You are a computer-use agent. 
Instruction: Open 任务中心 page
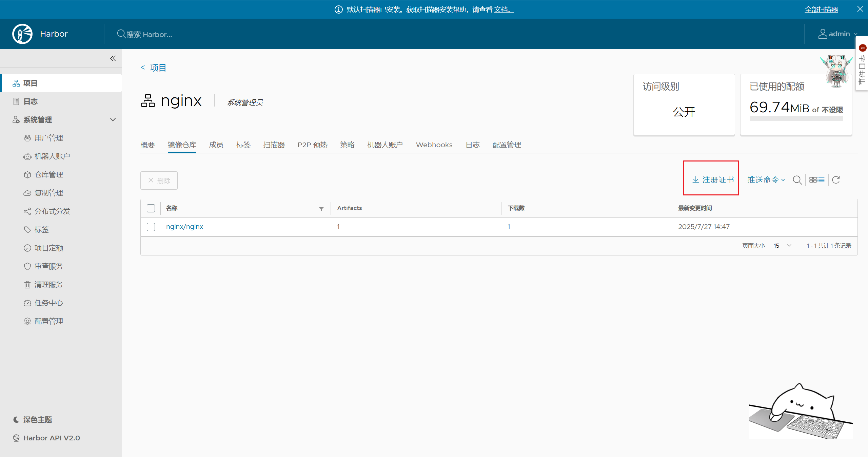tap(49, 303)
